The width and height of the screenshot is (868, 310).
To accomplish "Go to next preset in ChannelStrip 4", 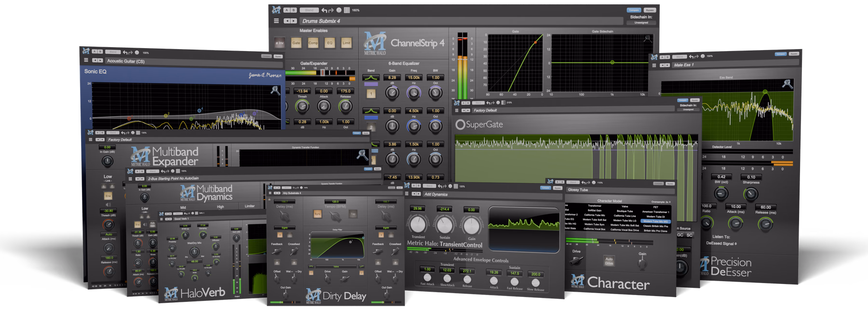I will 293,21.
